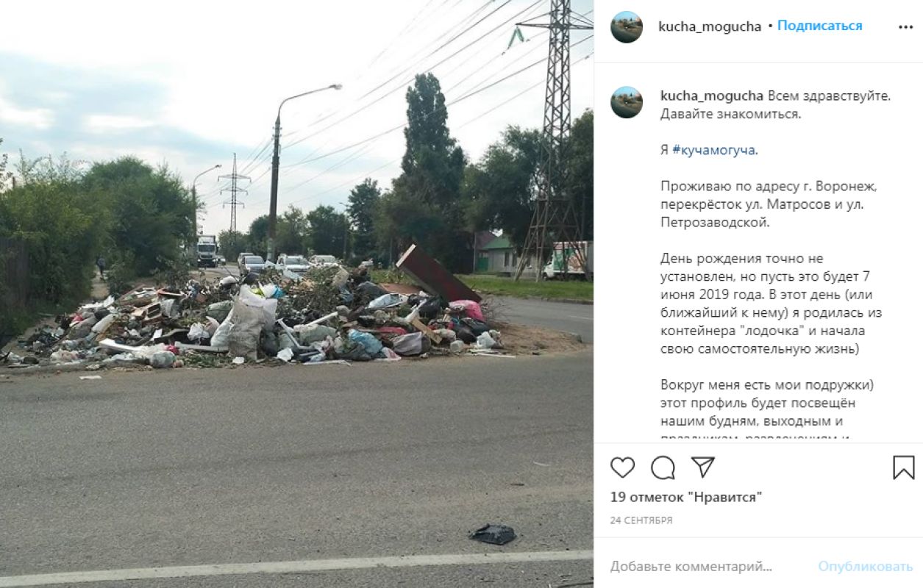Click the avatar beside the caption text

coord(627,102)
